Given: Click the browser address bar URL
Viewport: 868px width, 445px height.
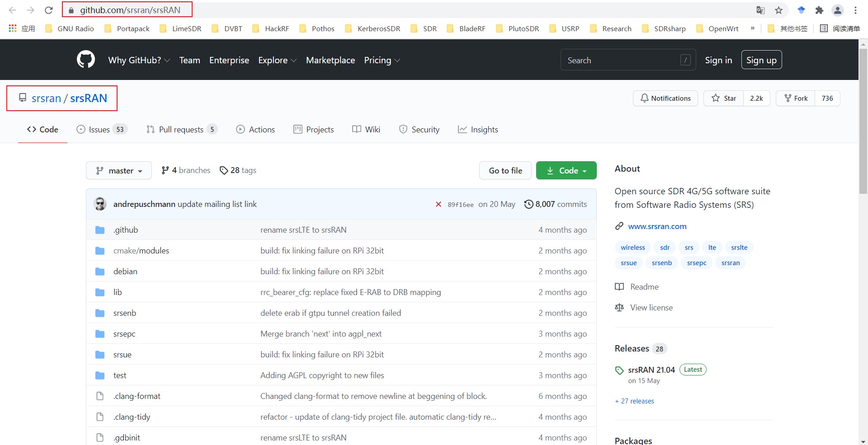Looking at the screenshot, I should click(130, 10).
